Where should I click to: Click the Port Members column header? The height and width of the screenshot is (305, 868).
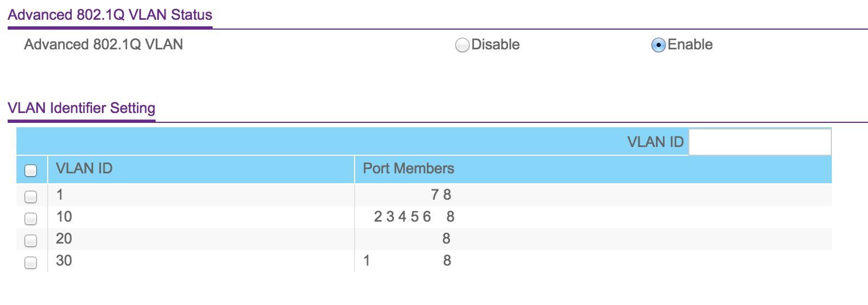tap(409, 168)
